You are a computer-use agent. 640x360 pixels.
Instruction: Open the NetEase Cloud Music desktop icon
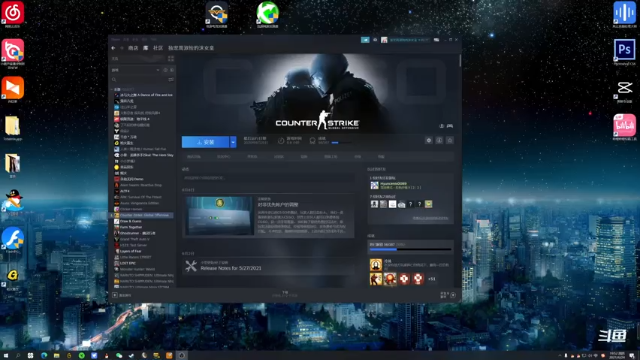13,13
